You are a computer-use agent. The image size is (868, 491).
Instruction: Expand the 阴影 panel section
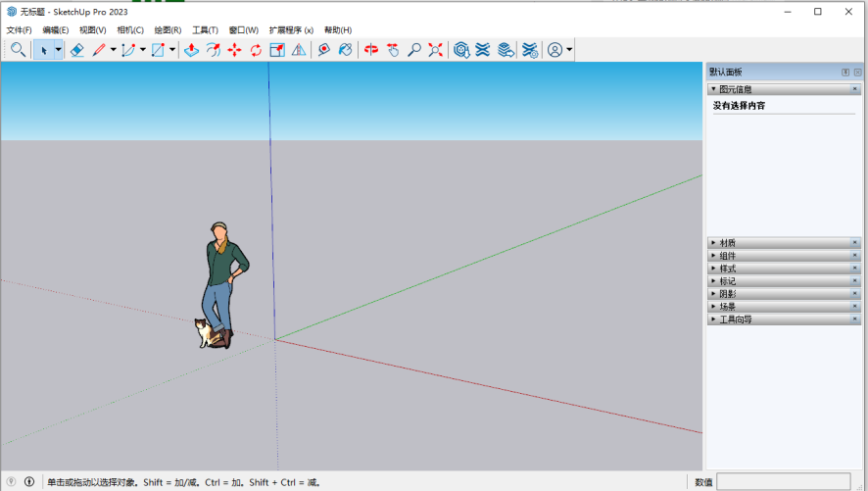(713, 293)
